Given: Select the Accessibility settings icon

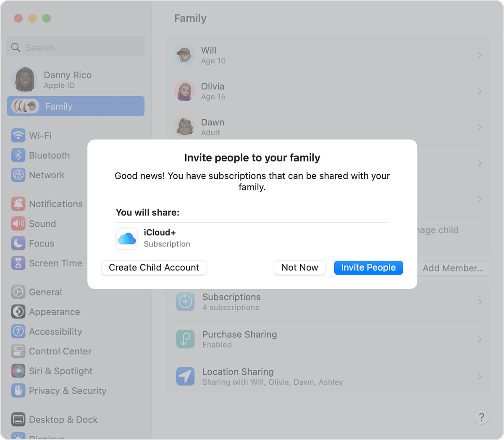Looking at the screenshot, I should 18,331.
